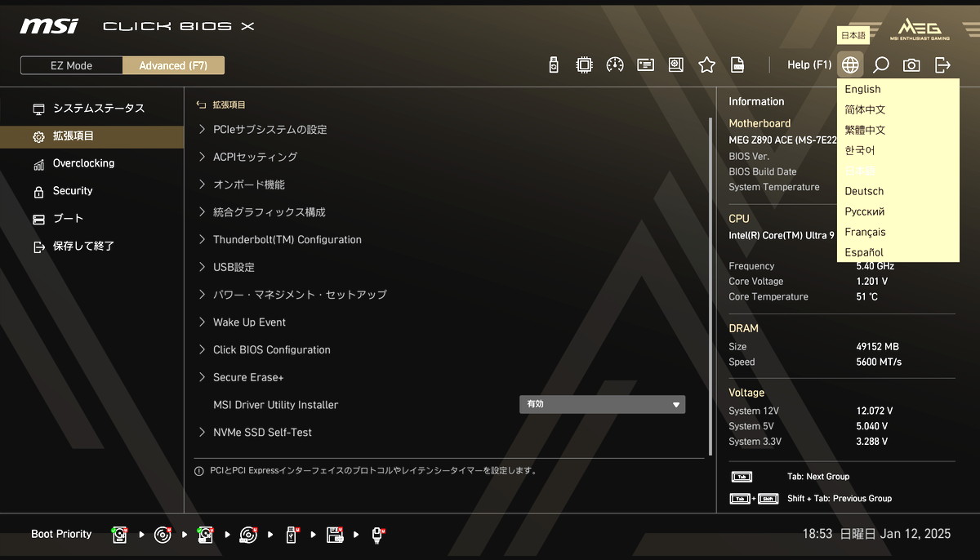Click the '5.40 GHz' frequency value

click(x=875, y=266)
